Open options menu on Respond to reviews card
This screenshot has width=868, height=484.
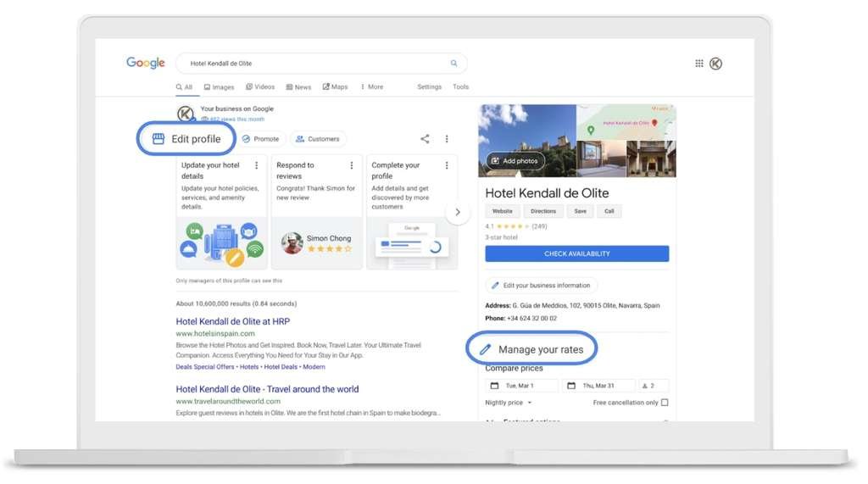click(352, 165)
